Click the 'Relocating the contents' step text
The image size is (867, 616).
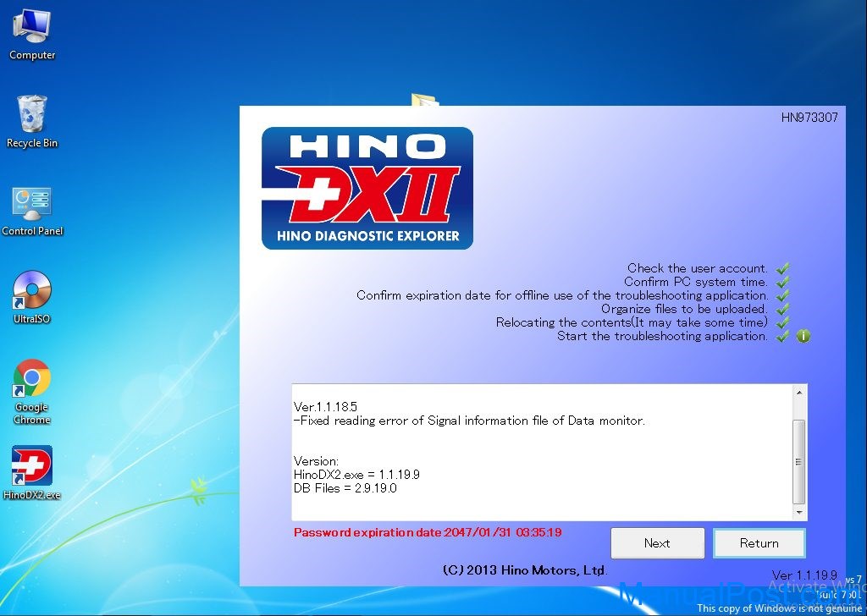(x=632, y=322)
